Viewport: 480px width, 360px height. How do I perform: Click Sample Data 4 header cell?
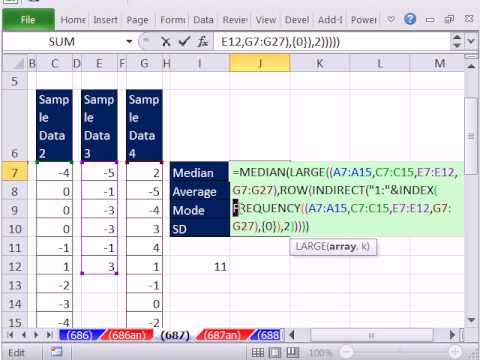click(144, 126)
